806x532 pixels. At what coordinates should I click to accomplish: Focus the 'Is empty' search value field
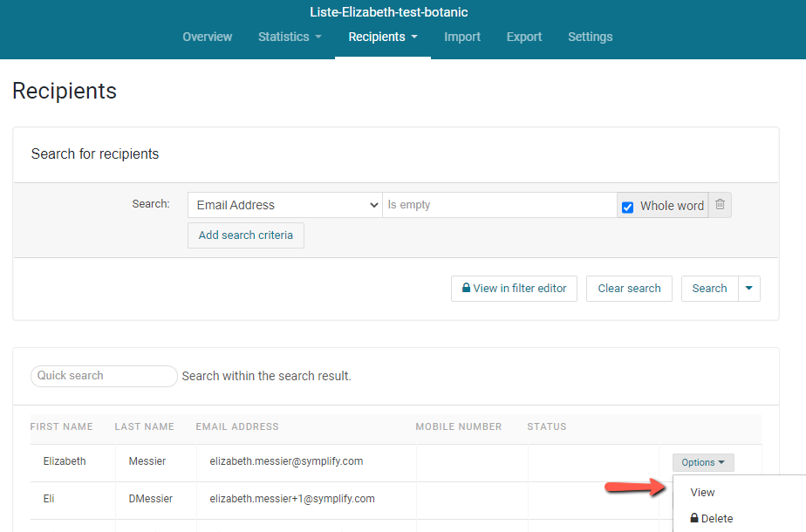(x=499, y=205)
